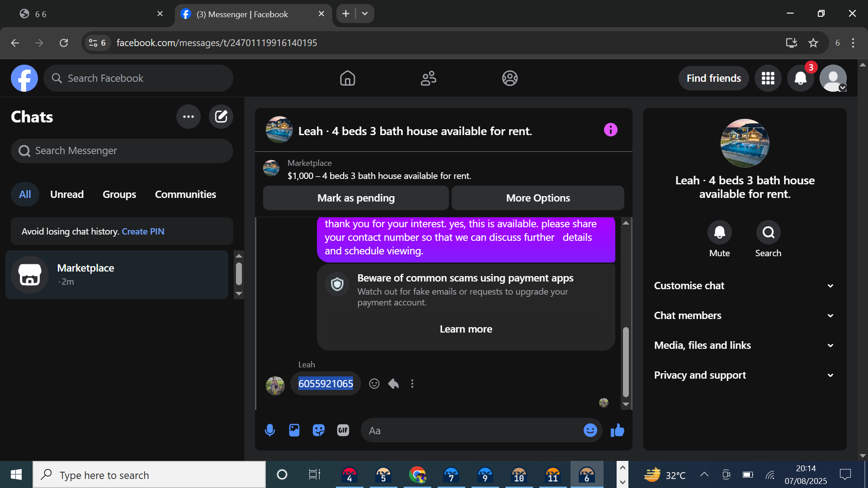Image resolution: width=868 pixels, height=488 pixels.
Task: View site information icon in address bar
Action: [x=98, y=43]
